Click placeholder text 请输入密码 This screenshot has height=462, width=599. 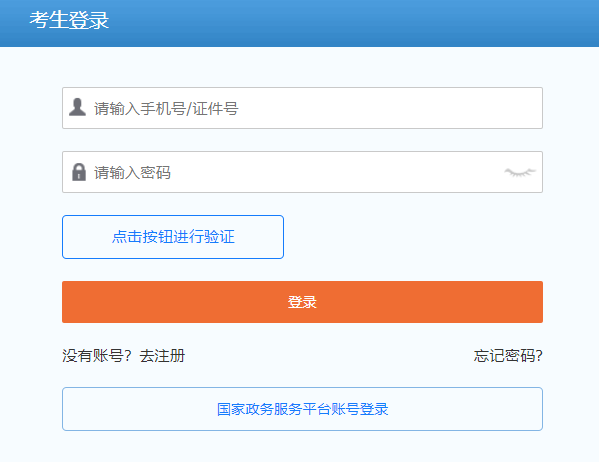(132, 173)
